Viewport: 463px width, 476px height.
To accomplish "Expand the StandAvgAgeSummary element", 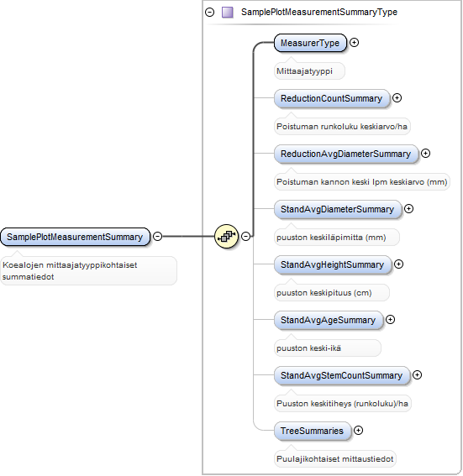I will pos(390,319).
